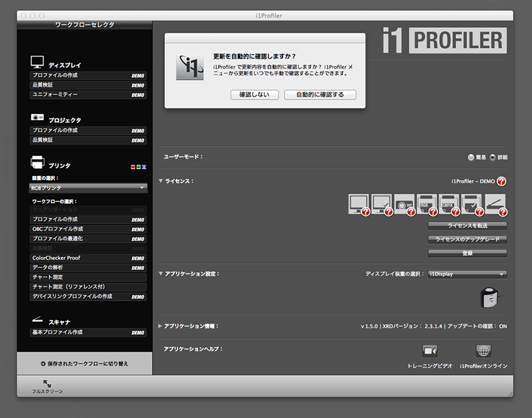Click the red question mark beside i1Profiler – DEMO
This screenshot has height=418, width=532.
(x=501, y=181)
